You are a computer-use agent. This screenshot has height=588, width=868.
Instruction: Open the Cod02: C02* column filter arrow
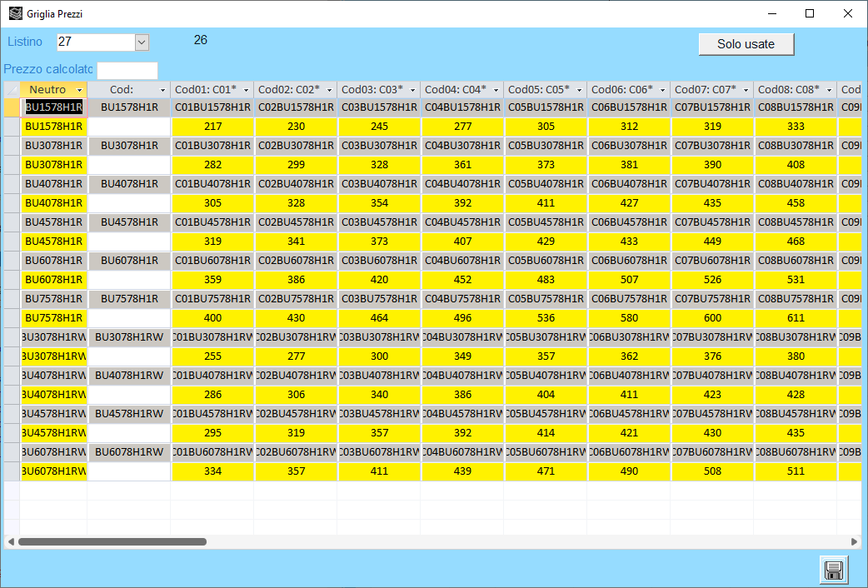click(x=329, y=90)
